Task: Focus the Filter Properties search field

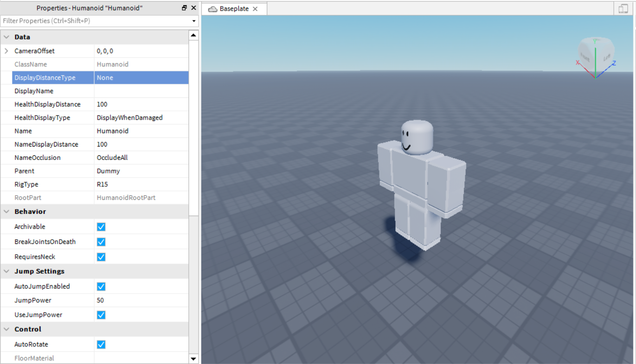Action: coord(96,21)
